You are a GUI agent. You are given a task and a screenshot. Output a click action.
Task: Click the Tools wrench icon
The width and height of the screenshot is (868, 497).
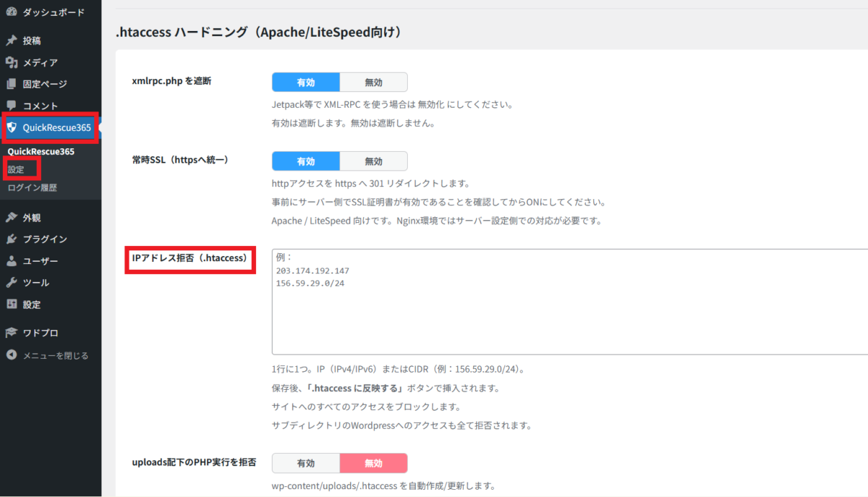click(12, 282)
